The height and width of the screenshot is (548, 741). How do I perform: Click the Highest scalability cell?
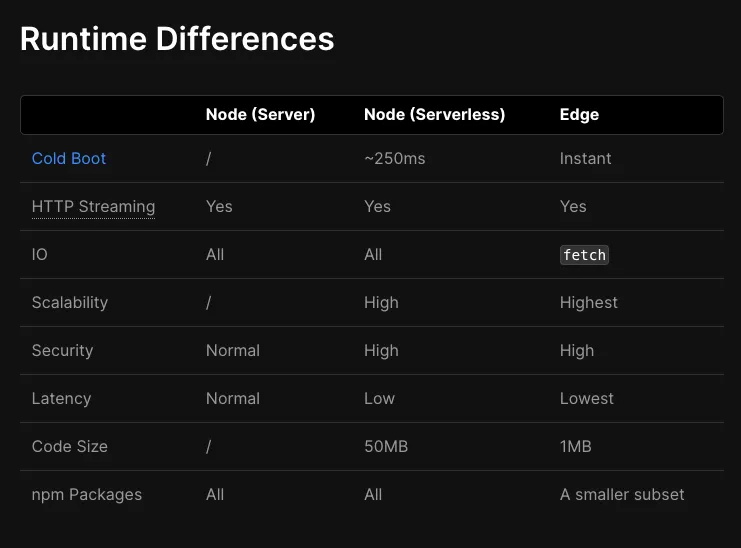[588, 302]
